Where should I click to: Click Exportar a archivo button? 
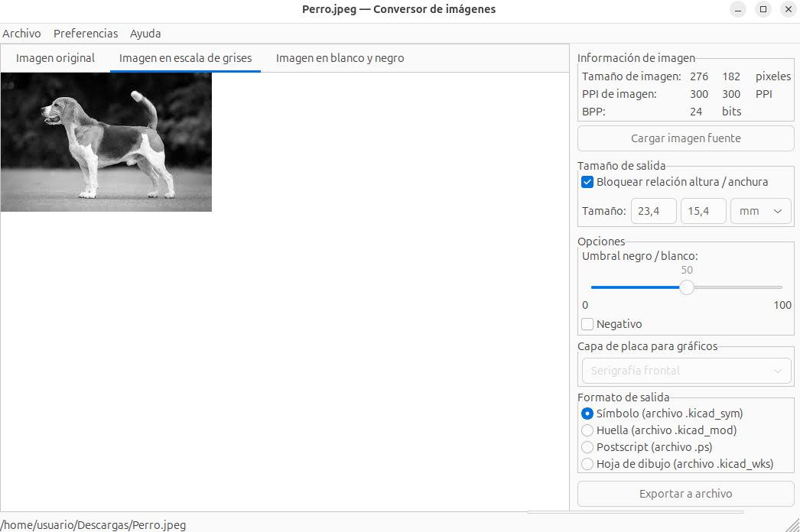click(x=685, y=494)
